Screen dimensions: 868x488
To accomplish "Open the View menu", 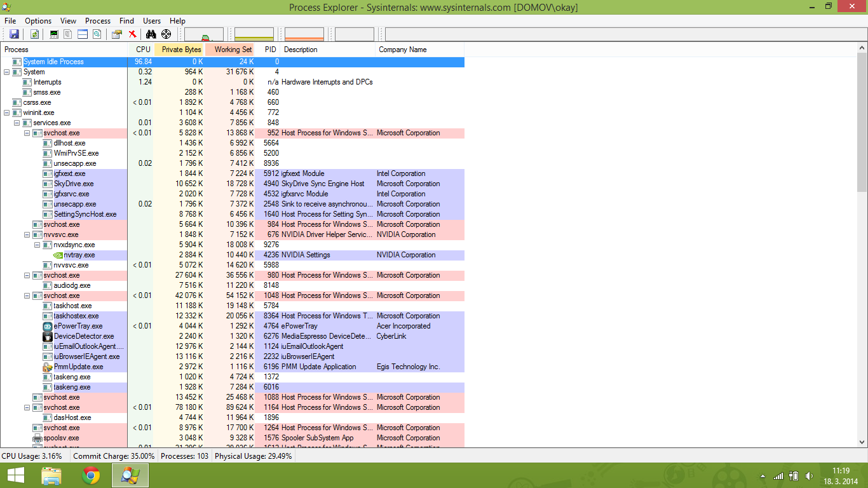I will point(68,21).
